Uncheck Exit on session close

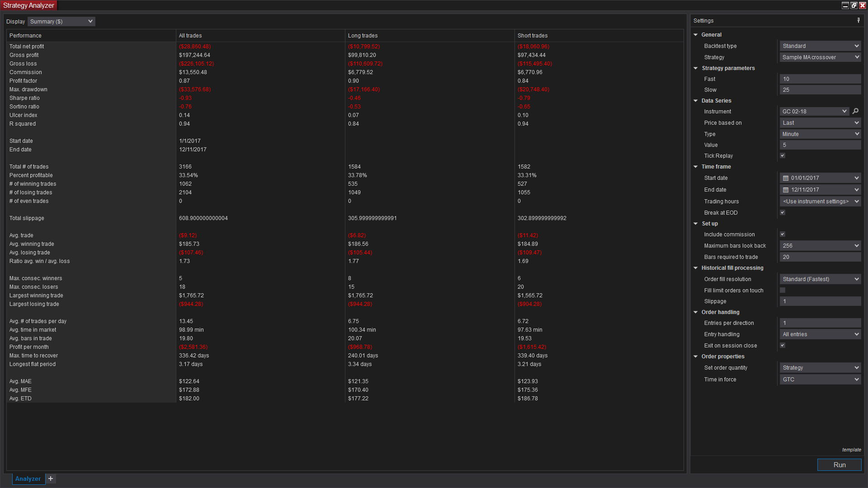tap(783, 345)
